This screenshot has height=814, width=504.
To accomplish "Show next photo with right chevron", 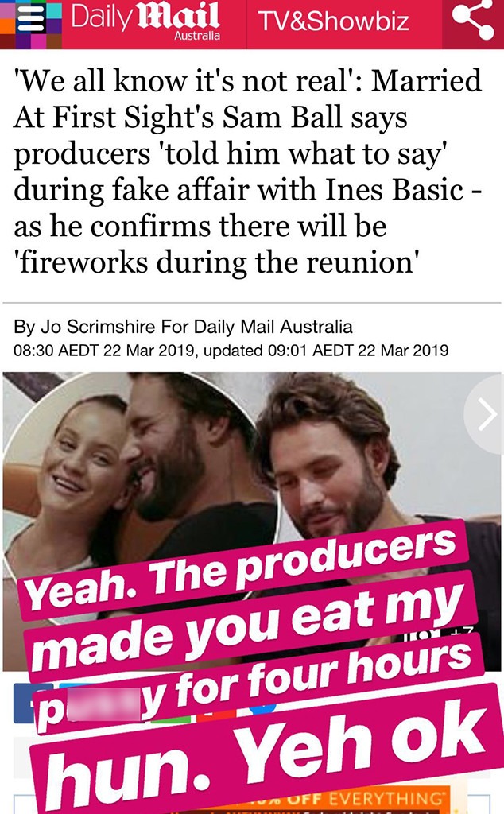I will point(487,414).
